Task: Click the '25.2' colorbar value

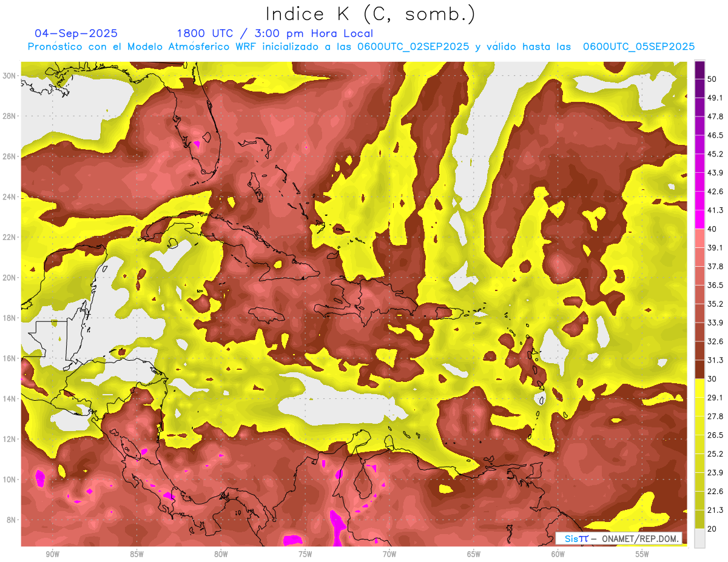Action: 716,454
